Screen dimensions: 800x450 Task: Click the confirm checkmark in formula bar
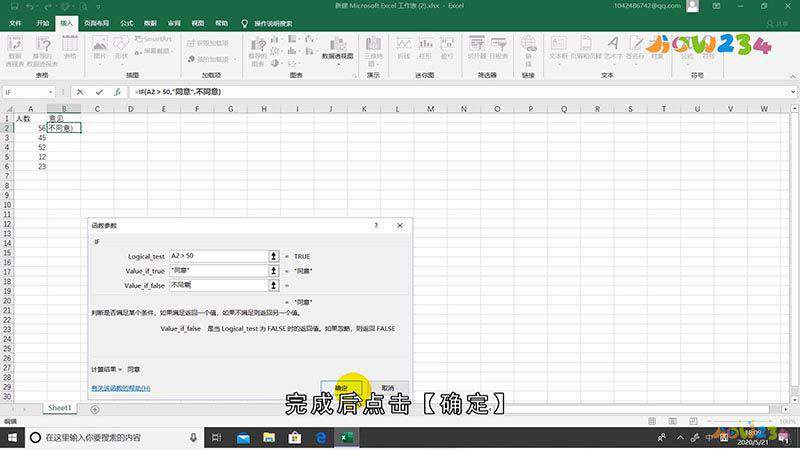99,92
